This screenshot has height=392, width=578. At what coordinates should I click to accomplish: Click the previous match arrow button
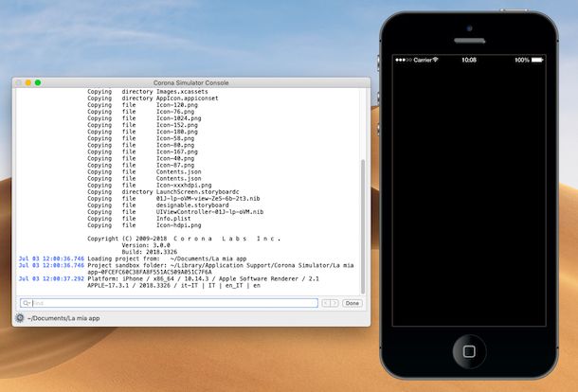[326, 303]
